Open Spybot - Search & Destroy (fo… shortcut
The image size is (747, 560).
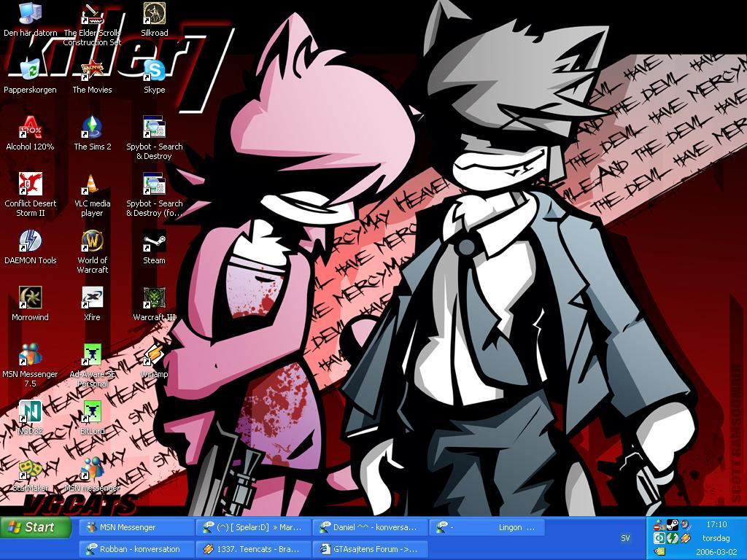(155, 195)
